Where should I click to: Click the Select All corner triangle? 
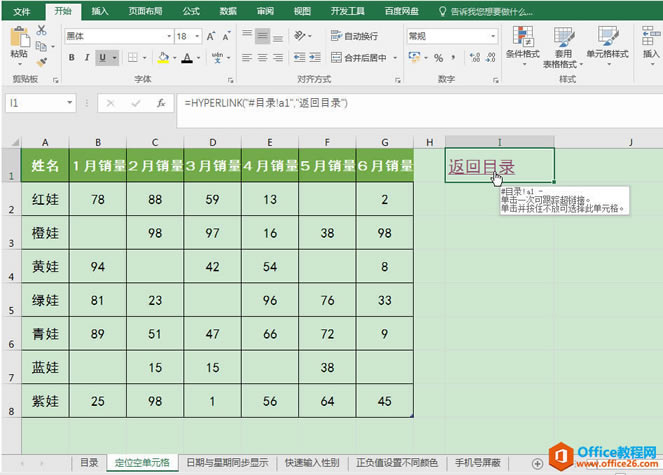tap(15, 142)
